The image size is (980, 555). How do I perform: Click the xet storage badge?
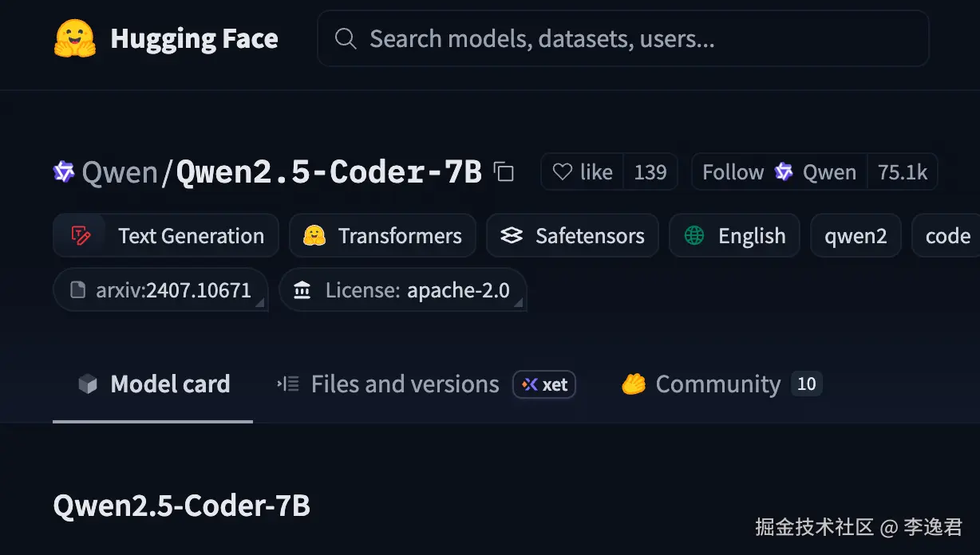544,384
